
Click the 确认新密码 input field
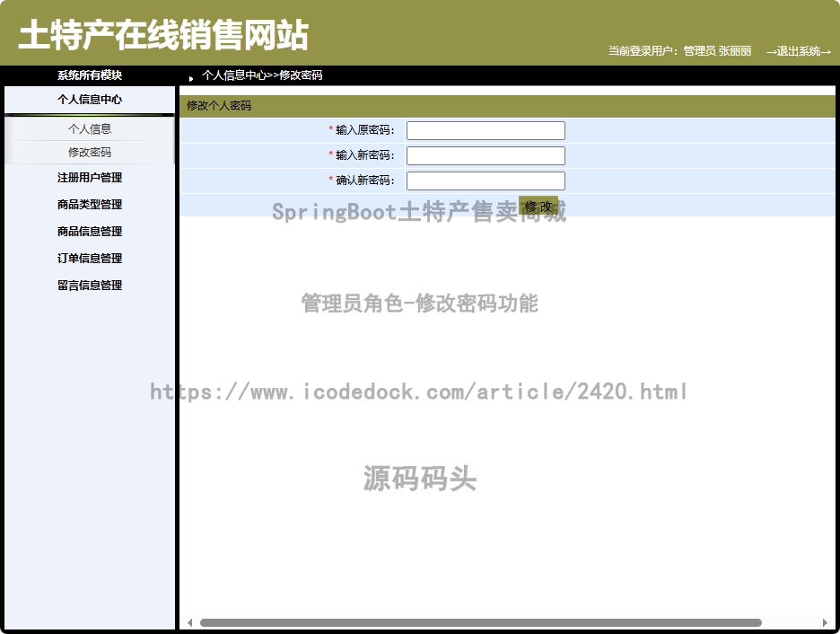pos(486,181)
